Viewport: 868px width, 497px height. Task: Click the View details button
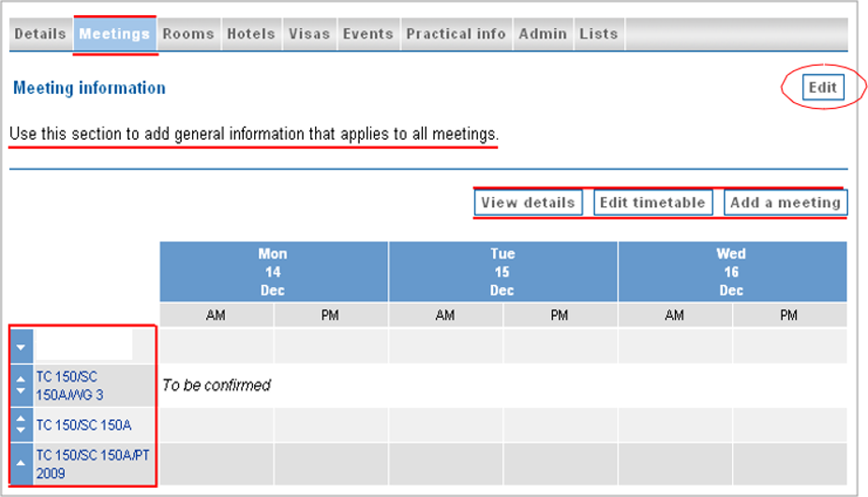click(x=528, y=203)
